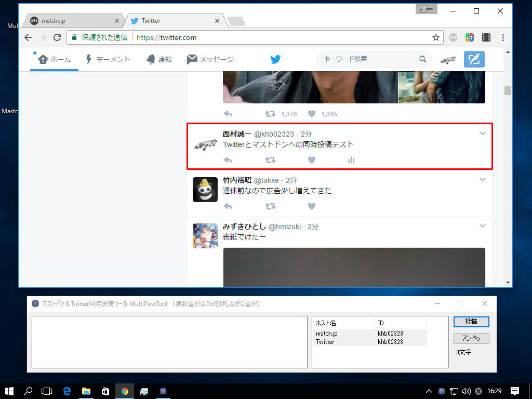Open the Microsoft Store taskbar icon

coord(105,391)
